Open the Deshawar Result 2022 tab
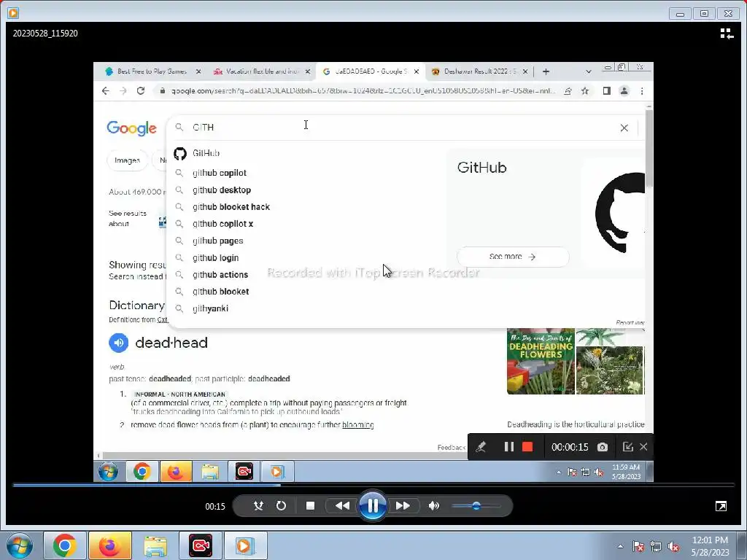This screenshot has width=747, height=560. tap(479, 71)
